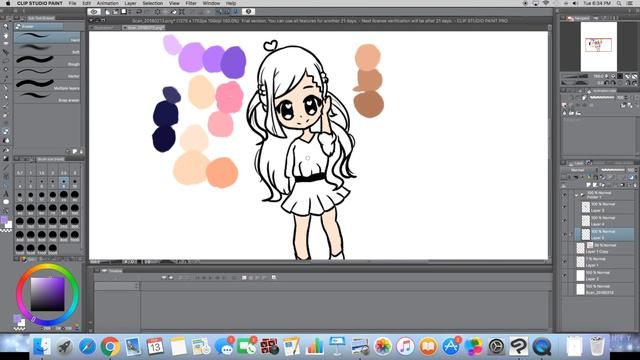Screen dimensions: 640x360
Task: Toggle Snap to ruler in command bar
Action: click(219, 11)
